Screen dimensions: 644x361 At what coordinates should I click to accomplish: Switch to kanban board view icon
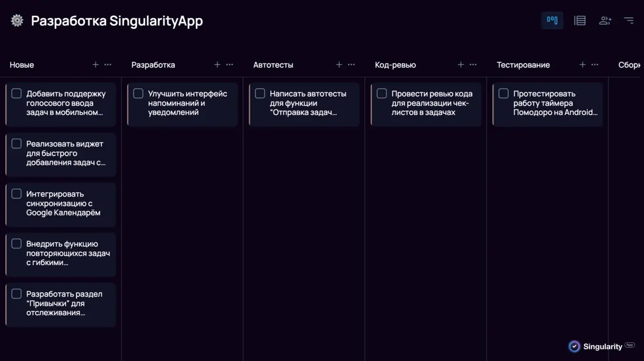[x=552, y=21]
